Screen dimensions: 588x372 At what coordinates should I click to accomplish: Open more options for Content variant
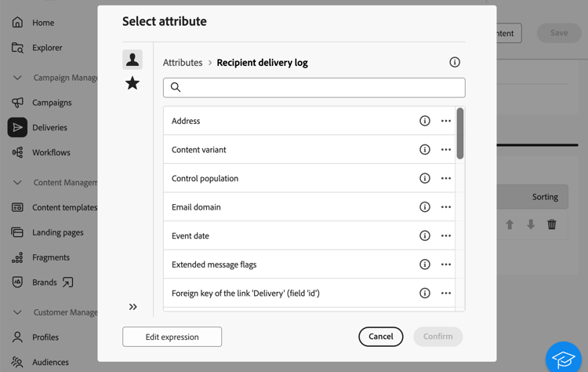click(x=446, y=150)
